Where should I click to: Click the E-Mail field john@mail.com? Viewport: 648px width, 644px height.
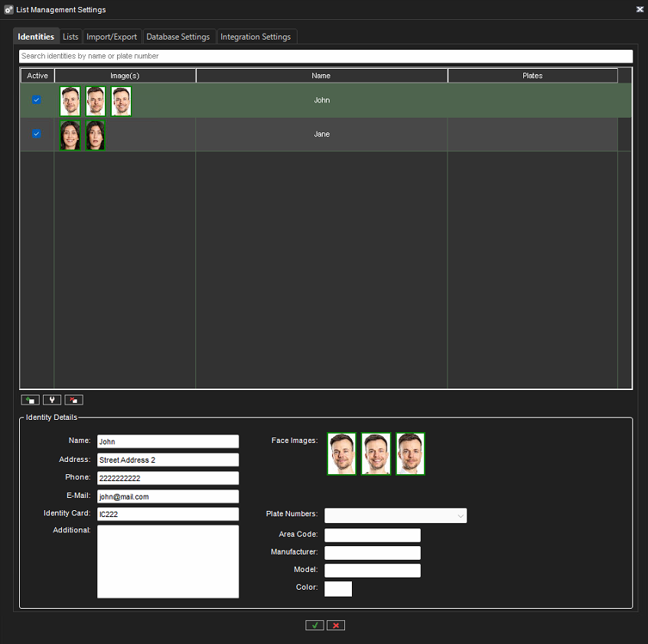tap(168, 496)
